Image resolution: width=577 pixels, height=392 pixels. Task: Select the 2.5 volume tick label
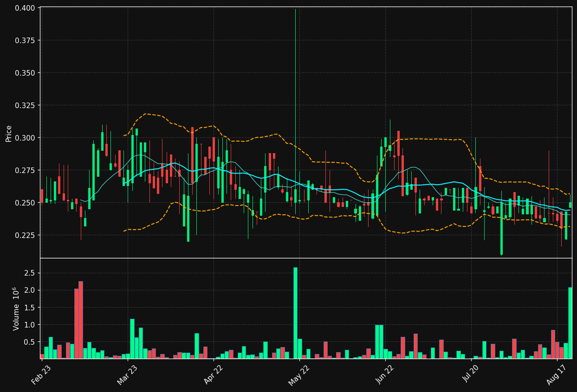coord(30,273)
